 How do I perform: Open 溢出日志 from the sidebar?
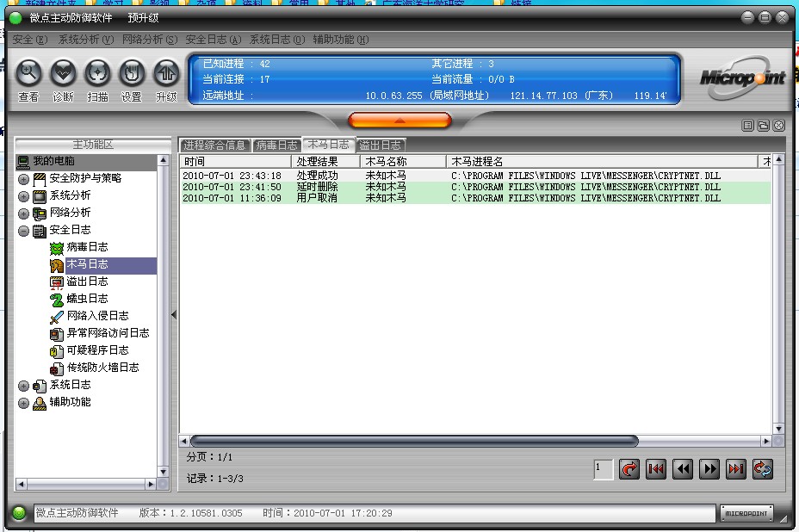click(x=87, y=281)
